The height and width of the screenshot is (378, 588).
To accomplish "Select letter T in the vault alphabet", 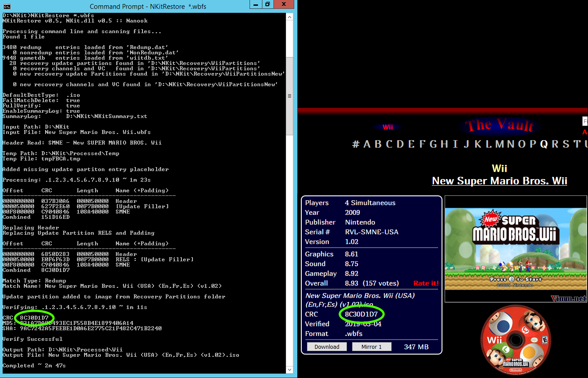I will click(x=577, y=144).
